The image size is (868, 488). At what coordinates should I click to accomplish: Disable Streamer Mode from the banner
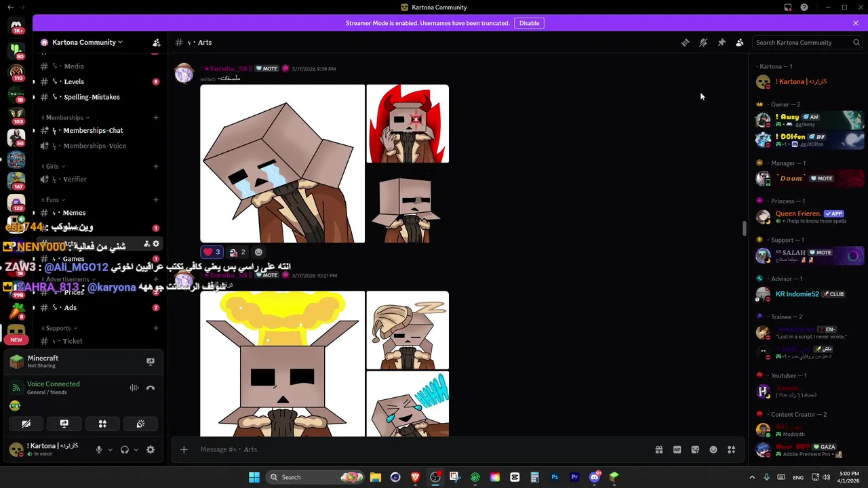click(529, 23)
